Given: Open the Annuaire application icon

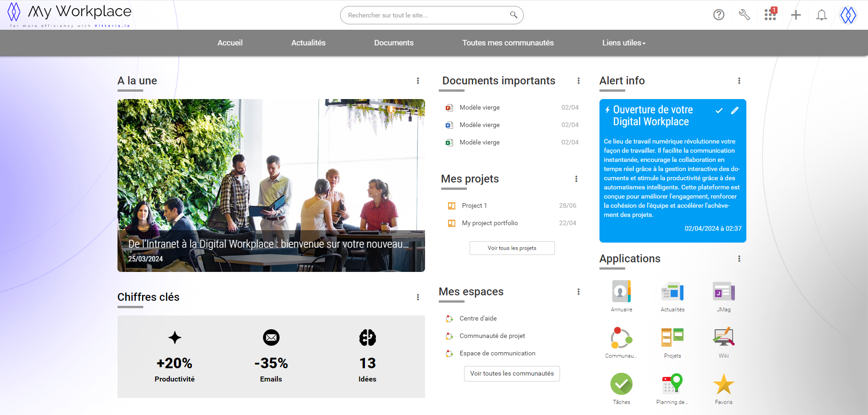Looking at the screenshot, I should 622,291.
